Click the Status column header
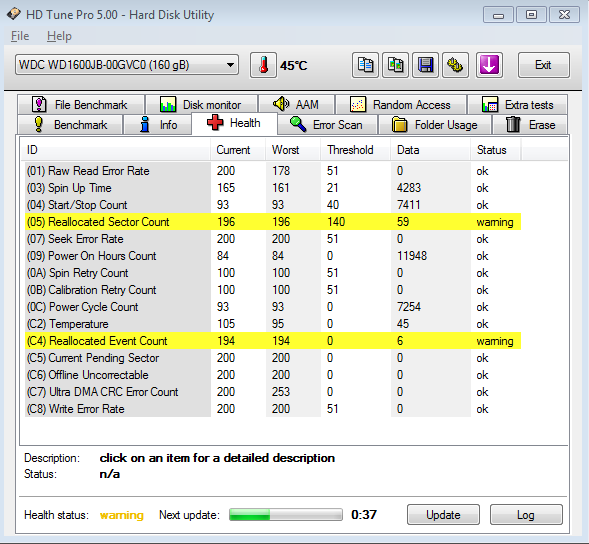589x544 pixels. (495, 150)
